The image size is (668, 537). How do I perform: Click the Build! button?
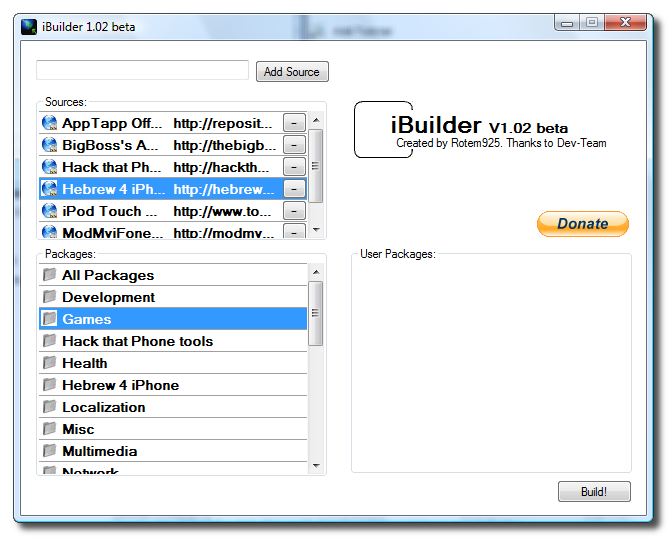tap(594, 492)
